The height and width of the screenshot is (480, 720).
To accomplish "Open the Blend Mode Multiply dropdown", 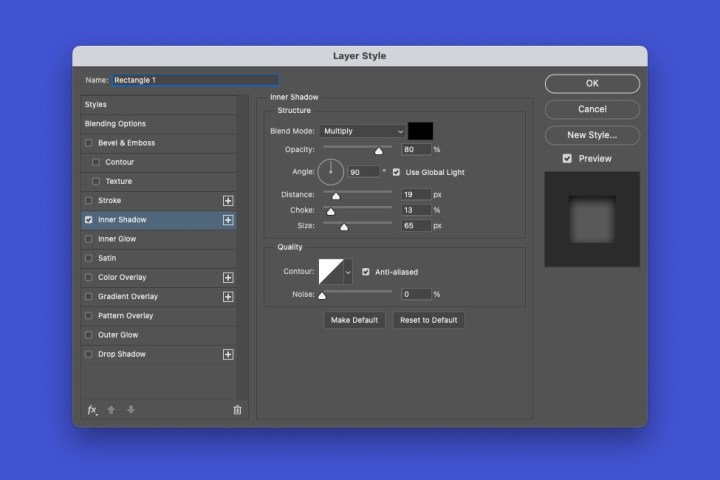I will tap(363, 131).
